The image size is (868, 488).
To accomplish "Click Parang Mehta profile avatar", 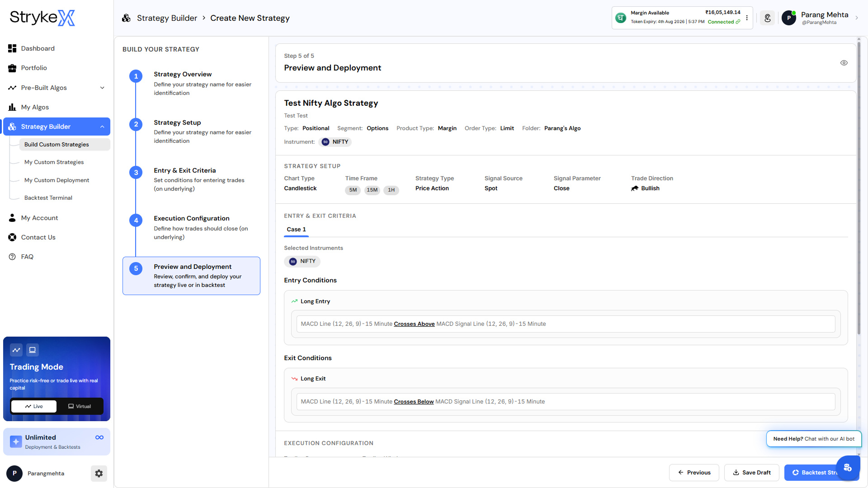I will click(789, 18).
